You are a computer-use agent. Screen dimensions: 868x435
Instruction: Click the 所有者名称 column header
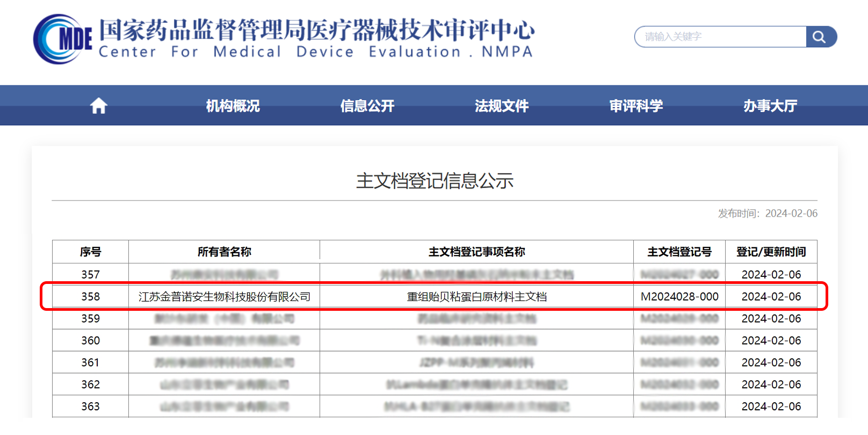pos(224,252)
